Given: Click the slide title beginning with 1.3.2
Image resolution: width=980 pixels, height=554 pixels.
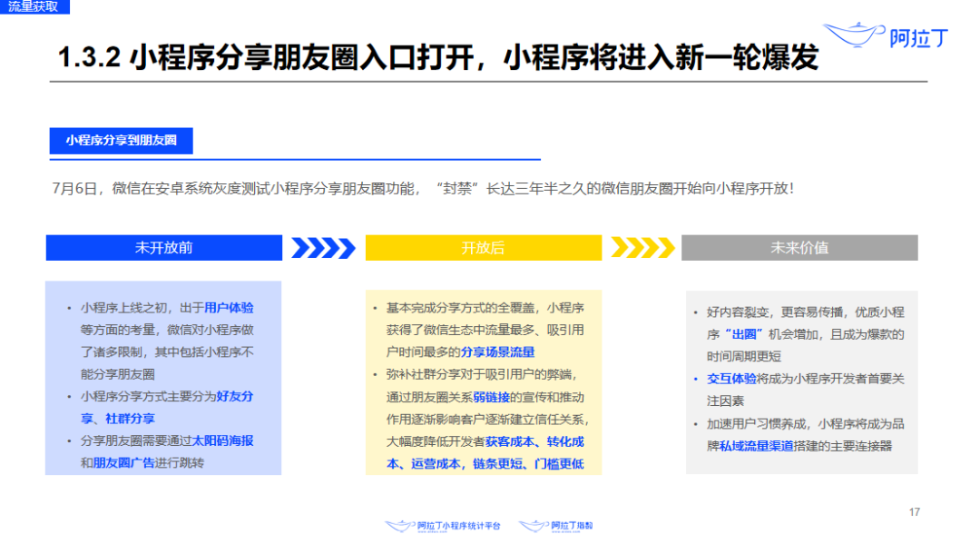Looking at the screenshot, I should [437, 58].
